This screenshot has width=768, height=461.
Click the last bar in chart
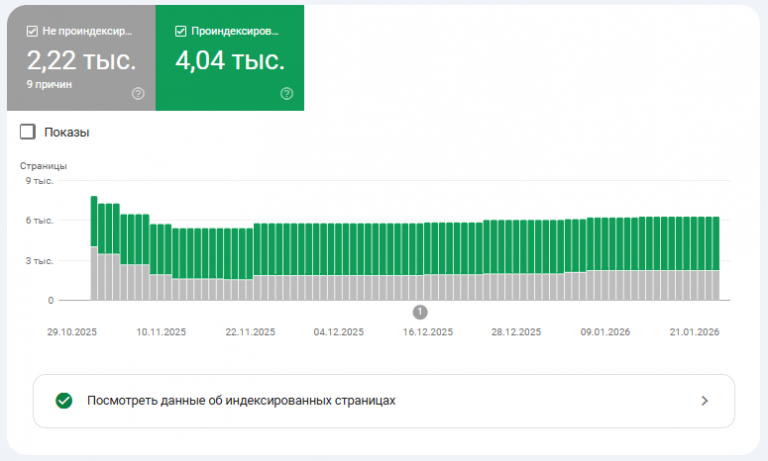pyautogui.click(x=716, y=258)
